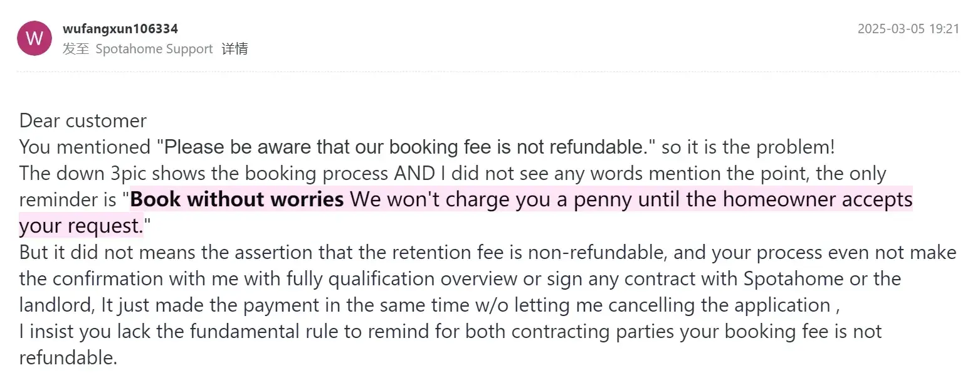Expand the 详情 details link
The image size is (980, 380).
234,49
